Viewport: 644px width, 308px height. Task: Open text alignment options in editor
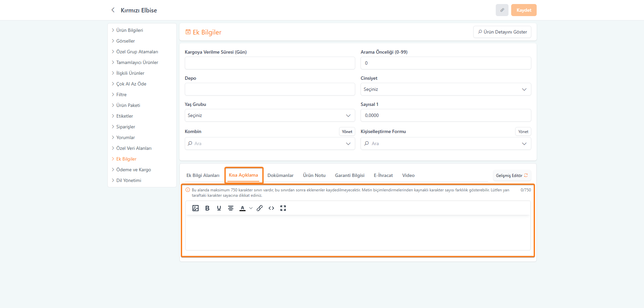pos(231,208)
